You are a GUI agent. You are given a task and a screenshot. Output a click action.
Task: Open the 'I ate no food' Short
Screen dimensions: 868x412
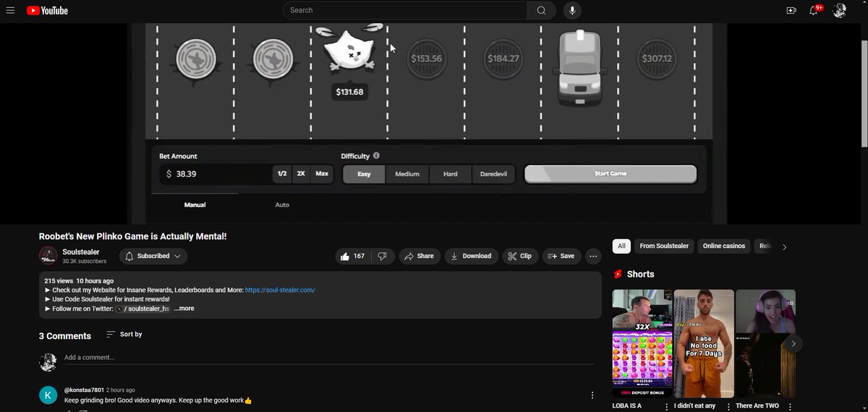(704, 343)
